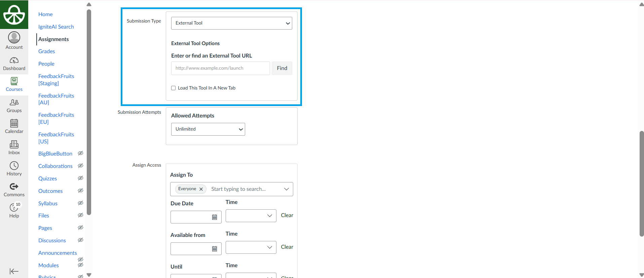Open the Dashboard icon in global navigation

click(14, 61)
